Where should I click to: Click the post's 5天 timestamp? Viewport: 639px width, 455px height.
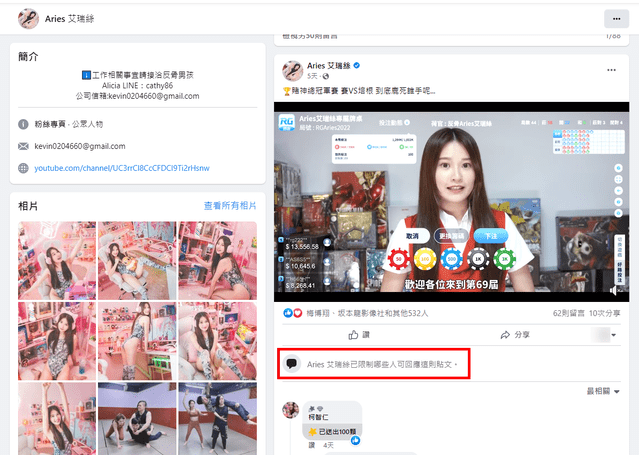coord(312,76)
